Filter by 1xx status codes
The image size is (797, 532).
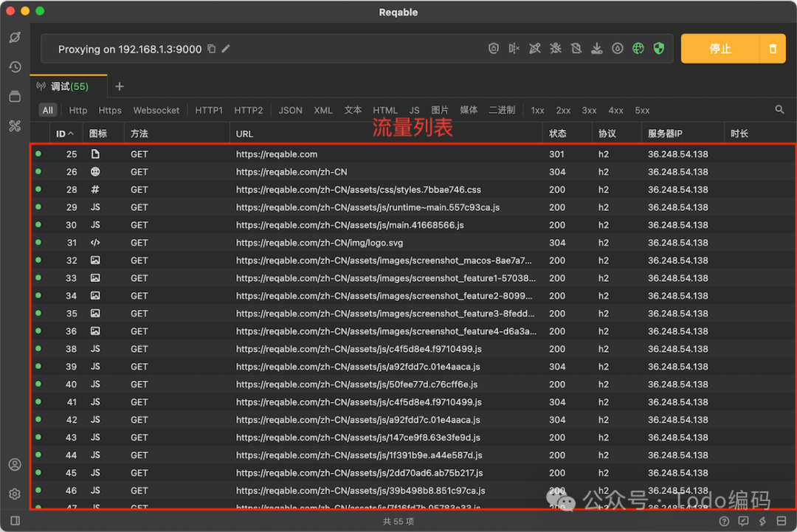(537, 110)
